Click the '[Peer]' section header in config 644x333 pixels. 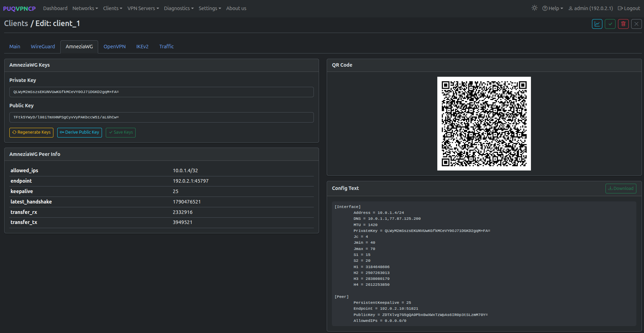(342, 297)
